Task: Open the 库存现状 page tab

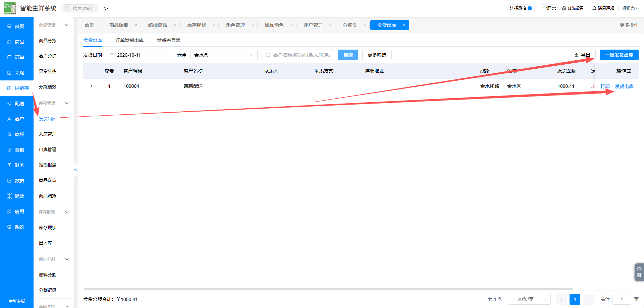Action: pos(197,25)
